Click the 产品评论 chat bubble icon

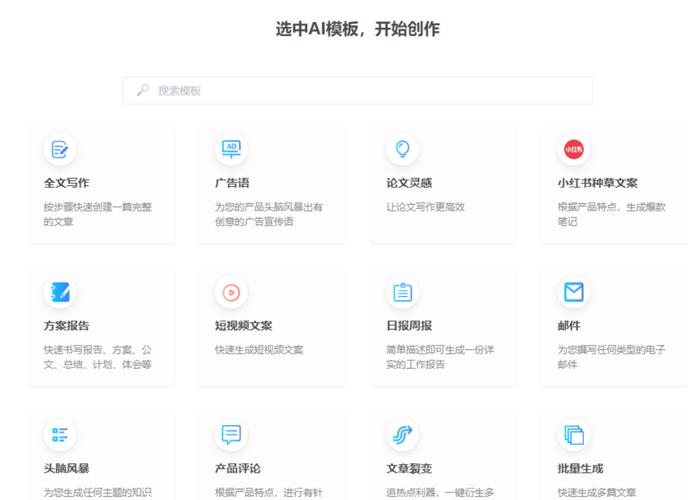(231, 435)
